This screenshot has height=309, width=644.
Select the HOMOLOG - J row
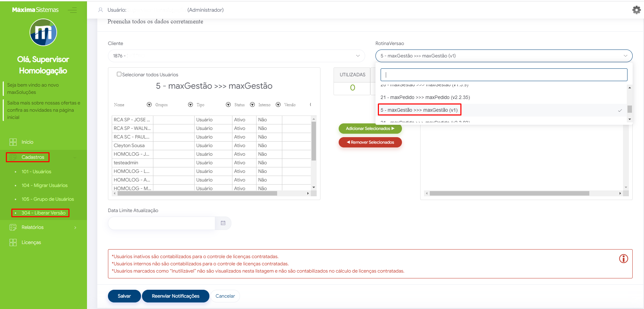point(211,154)
